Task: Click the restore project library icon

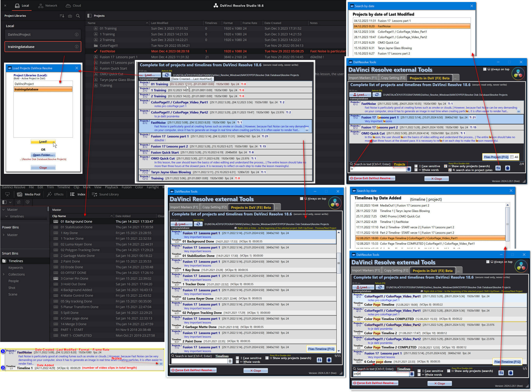Action: tap(70, 16)
